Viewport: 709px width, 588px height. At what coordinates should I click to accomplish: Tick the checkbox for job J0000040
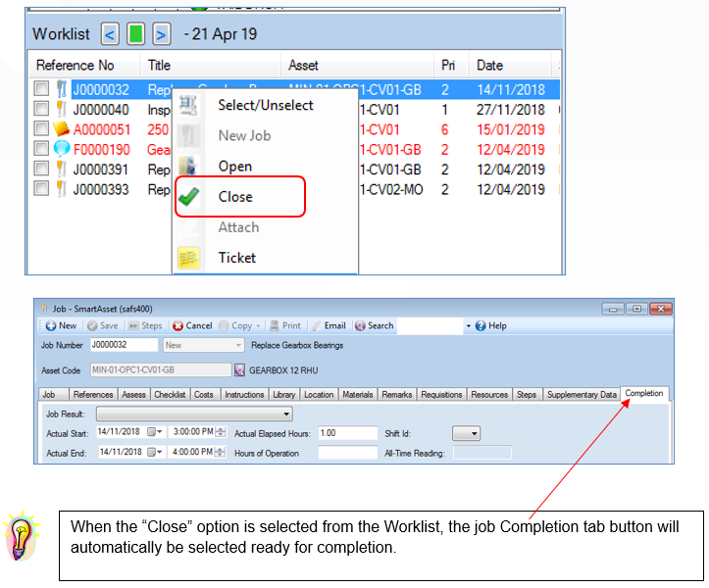(x=41, y=108)
